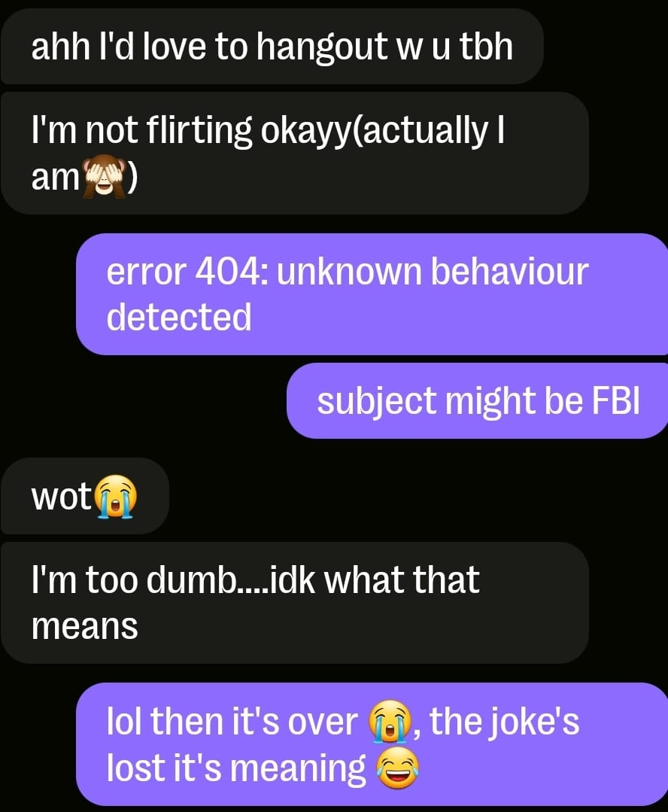Click the word "joke's" in last message
This screenshot has width=668, height=812.
pos(504,723)
